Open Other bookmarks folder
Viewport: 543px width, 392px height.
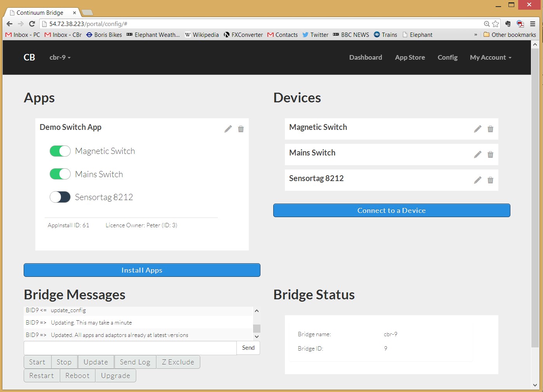click(510, 35)
